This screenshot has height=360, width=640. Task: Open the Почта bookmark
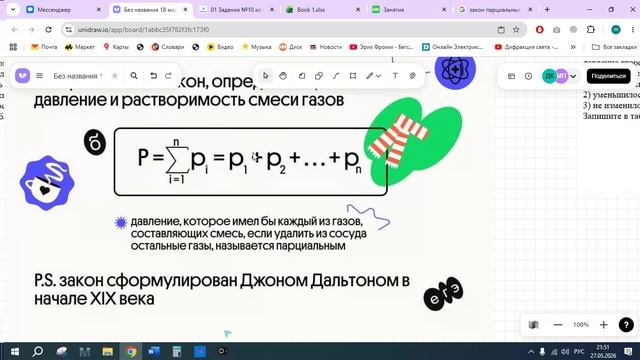tap(44, 47)
